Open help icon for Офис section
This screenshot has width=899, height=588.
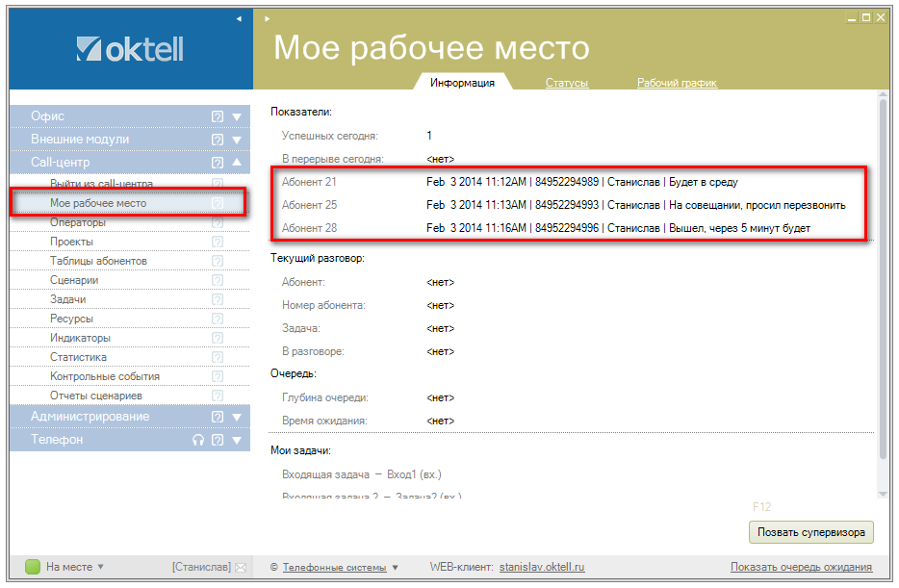click(218, 116)
